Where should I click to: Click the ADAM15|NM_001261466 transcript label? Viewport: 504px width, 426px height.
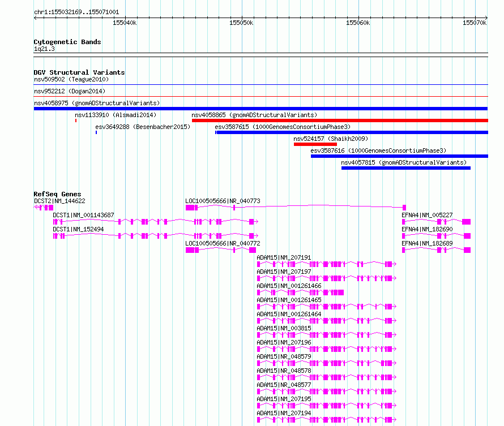(x=289, y=286)
